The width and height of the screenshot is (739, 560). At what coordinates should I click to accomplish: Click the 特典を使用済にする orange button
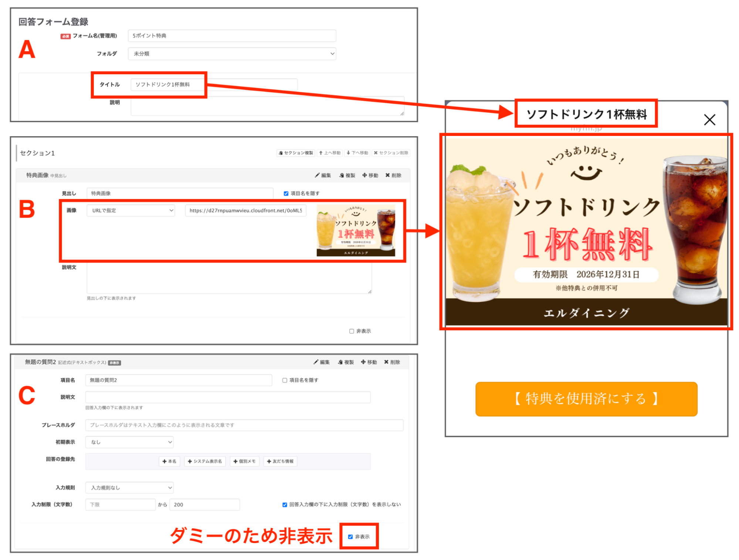coord(586,399)
